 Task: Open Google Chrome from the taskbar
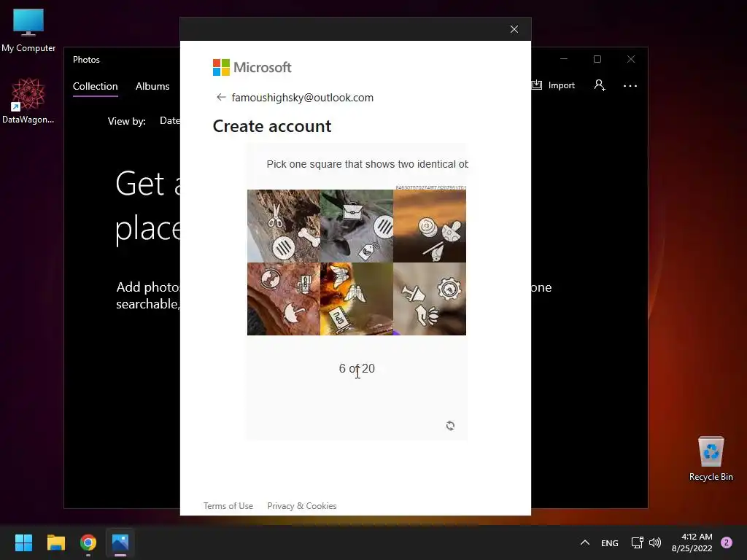[88, 542]
